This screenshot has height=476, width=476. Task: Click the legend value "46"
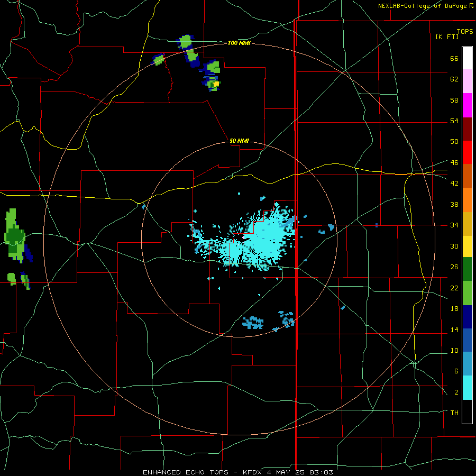(454, 163)
